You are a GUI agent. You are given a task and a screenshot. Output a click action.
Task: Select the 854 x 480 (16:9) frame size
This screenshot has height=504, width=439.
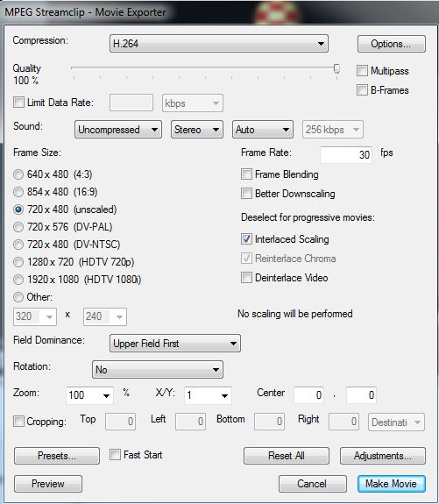(18, 192)
